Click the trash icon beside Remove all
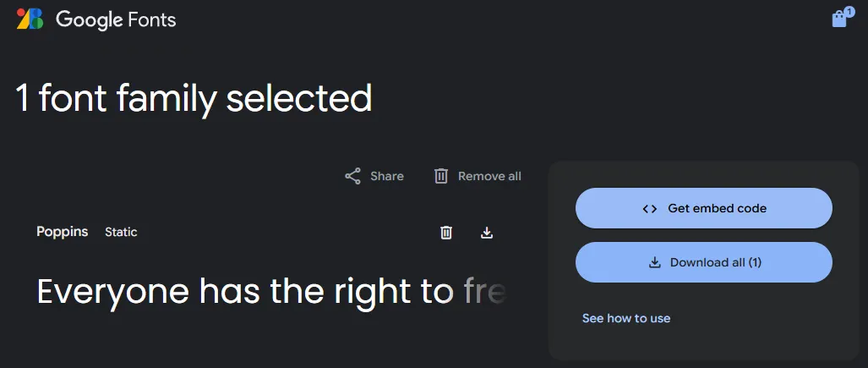The width and height of the screenshot is (868, 368). point(440,176)
